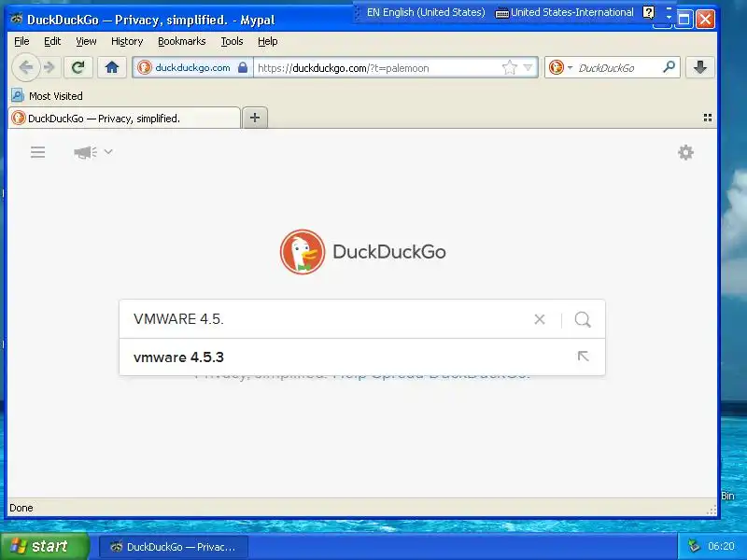Go back with the Back arrow button
Image resolution: width=747 pixels, height=560 pixels.
26,67
